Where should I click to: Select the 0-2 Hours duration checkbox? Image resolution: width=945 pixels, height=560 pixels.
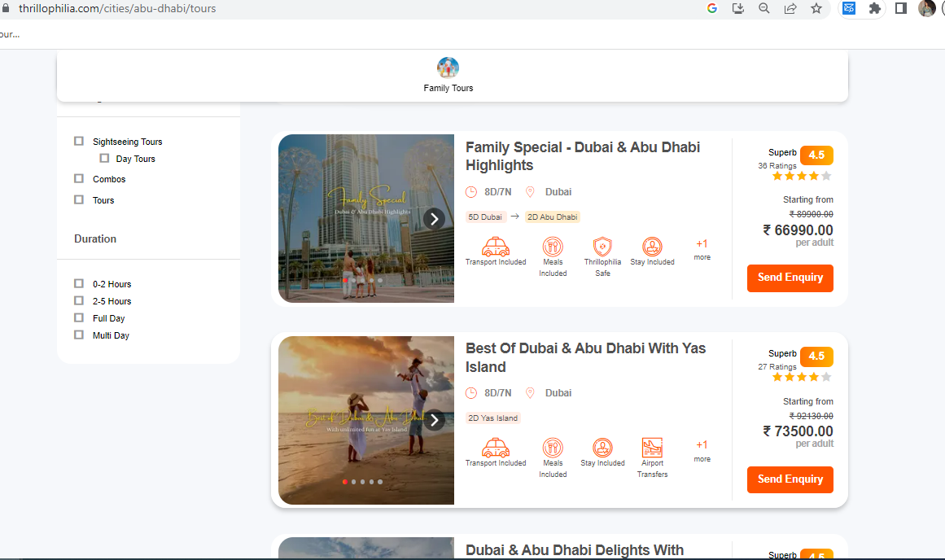coord(79,283)
